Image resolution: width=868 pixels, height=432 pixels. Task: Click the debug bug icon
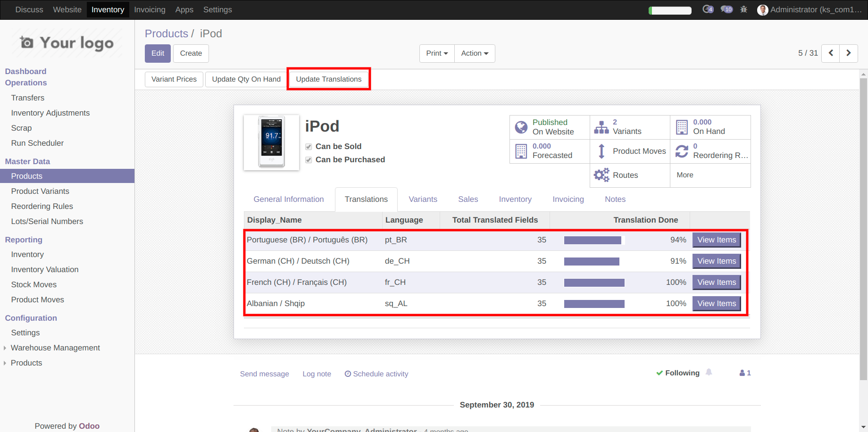[x=744, y=9]
